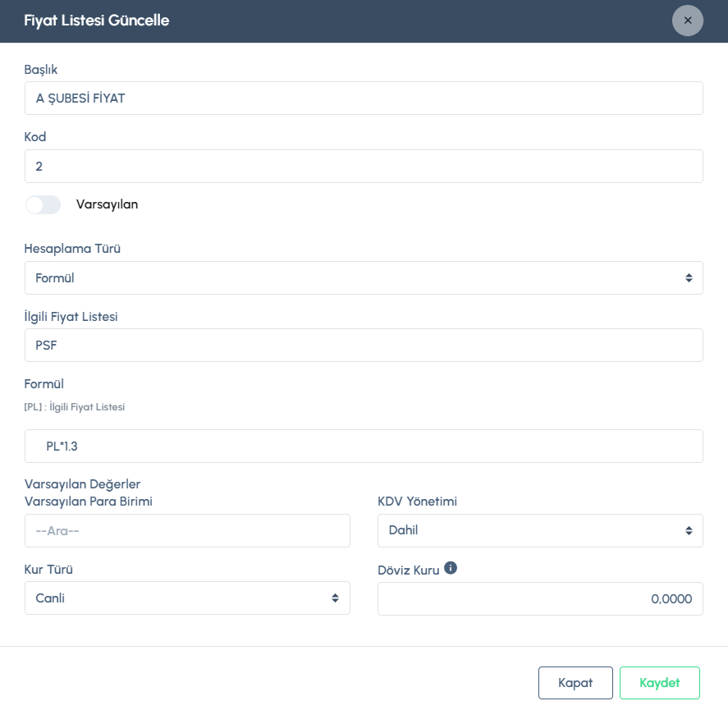Click the Döviz Kuru value field
The width and height of the screenshot is (728, 710).
pos(540,599)
